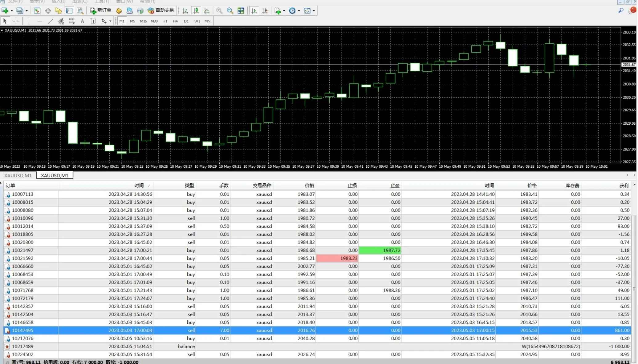Click the cloud hosting icon beside MetaEditor
Image resolution: width=638 pixels, height=364 pixels.
tap(130, 11)
